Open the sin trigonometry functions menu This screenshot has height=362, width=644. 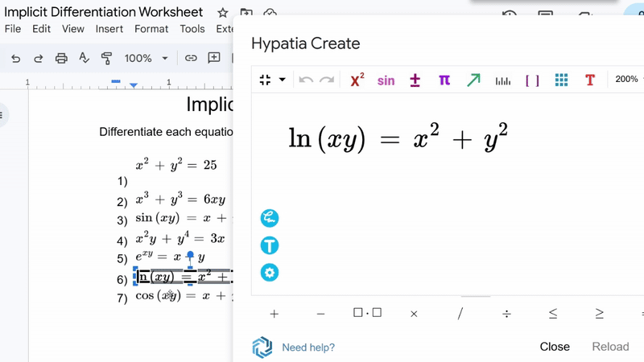(386, 80)
